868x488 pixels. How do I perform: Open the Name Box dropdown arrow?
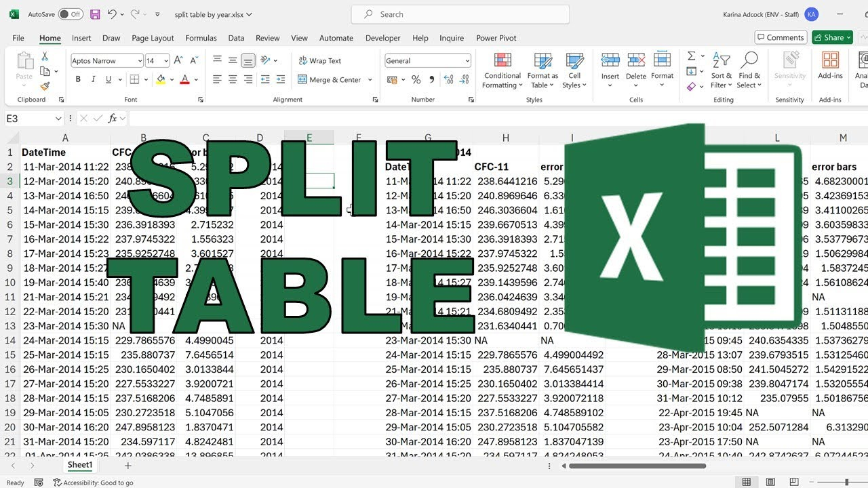click(58, 118)
